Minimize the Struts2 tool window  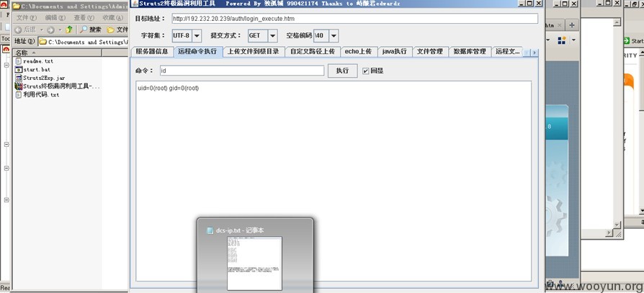pos(522,4)
